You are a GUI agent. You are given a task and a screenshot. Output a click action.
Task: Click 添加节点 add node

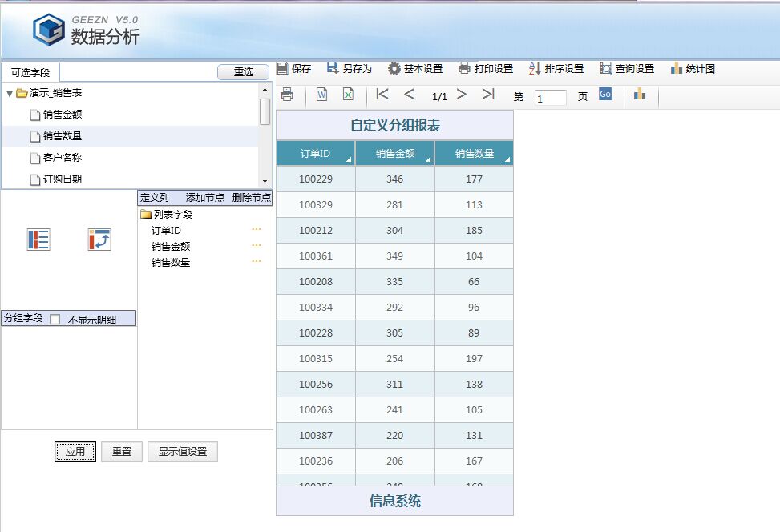point(205,197)
